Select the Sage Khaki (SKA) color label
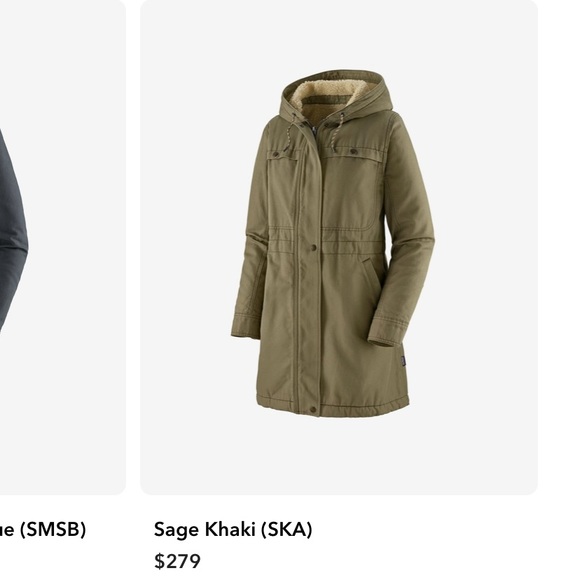This screenshot has width=580, height=580. click(233, 529)
